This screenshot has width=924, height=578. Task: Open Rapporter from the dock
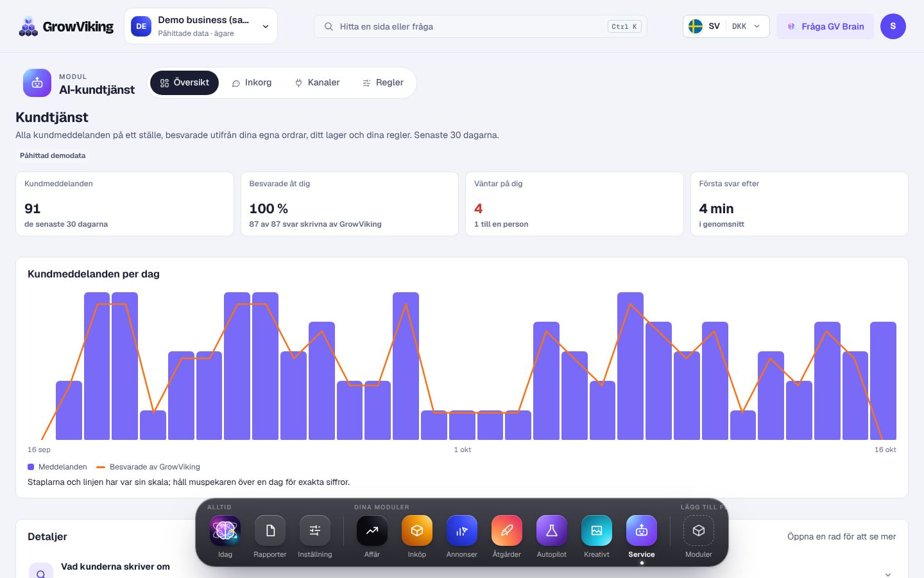270,530
